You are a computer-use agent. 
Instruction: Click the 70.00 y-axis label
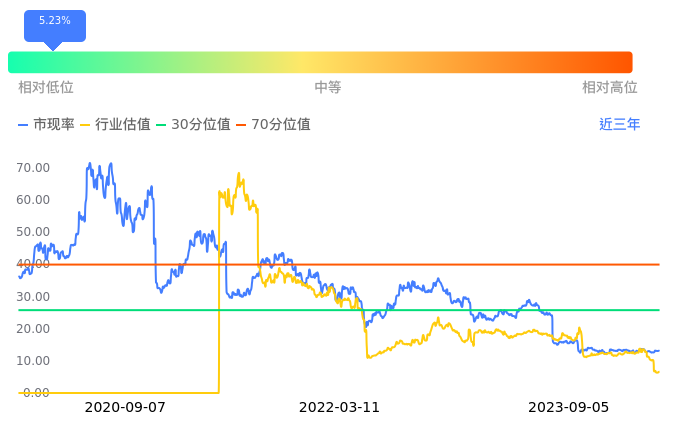pyautogui.click(x=33, y=168)
